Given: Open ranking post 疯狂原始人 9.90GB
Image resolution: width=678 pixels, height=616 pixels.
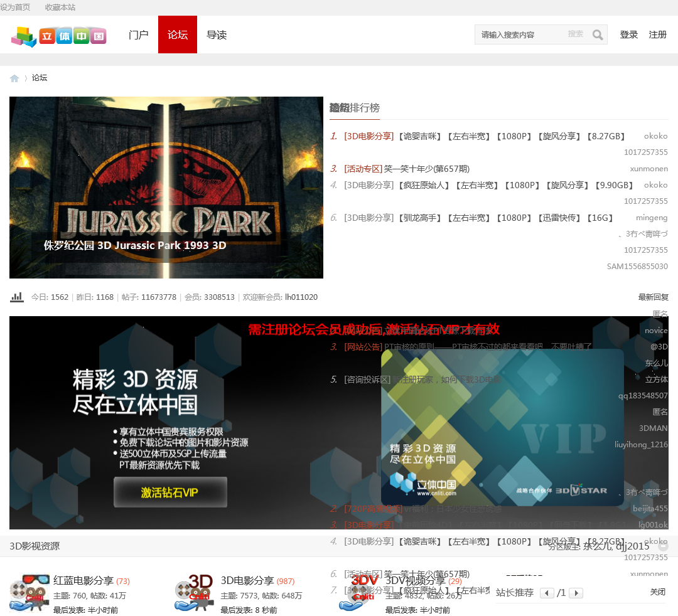Looking at the screenshot, I should [516, 185].
